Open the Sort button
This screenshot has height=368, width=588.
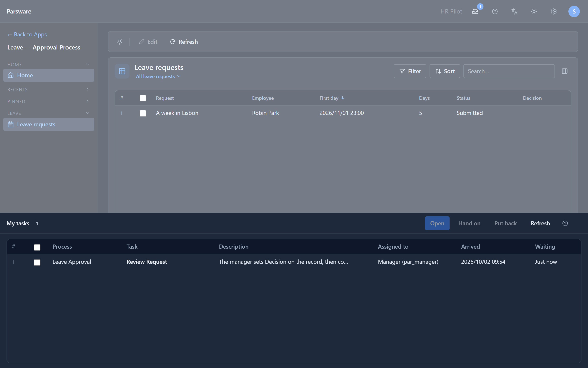point(445,71)
